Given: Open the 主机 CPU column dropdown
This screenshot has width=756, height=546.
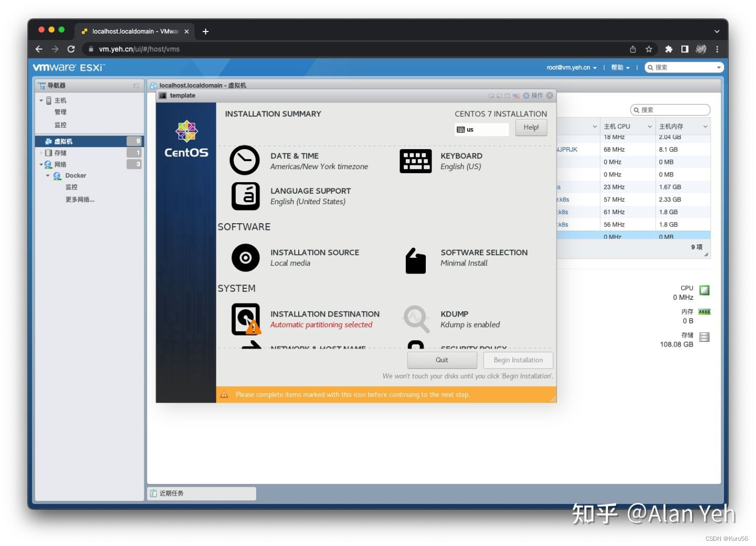Looking at the screenshot, I should click(649, 127).
